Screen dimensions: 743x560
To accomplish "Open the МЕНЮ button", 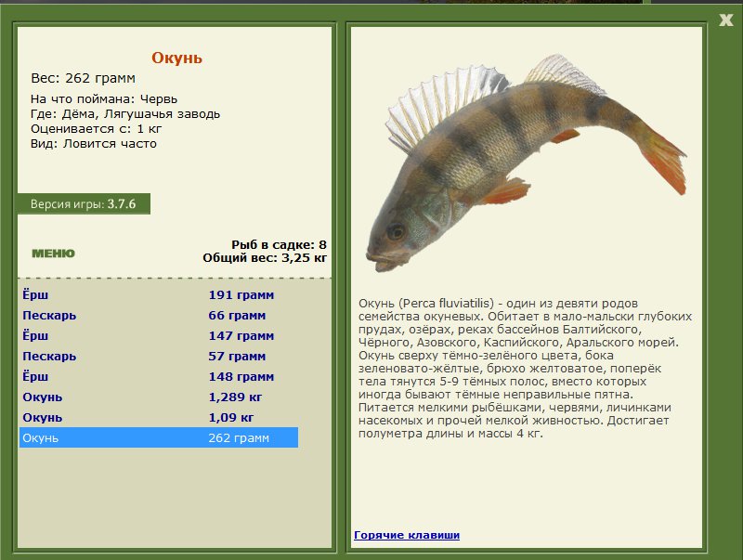I will pos(53,254).
